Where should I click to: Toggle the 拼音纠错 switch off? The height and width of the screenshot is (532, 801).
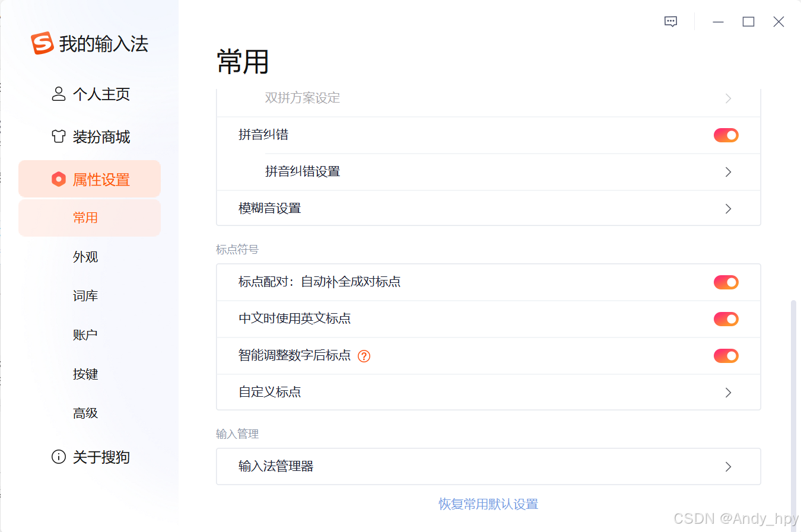click(726, 135)
